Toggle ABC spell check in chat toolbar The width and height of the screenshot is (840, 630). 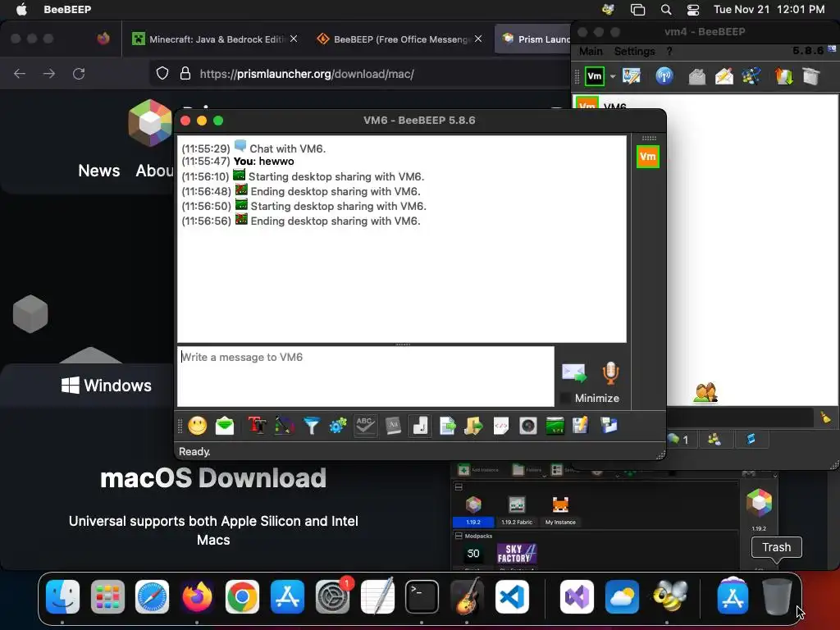[365, 427]
